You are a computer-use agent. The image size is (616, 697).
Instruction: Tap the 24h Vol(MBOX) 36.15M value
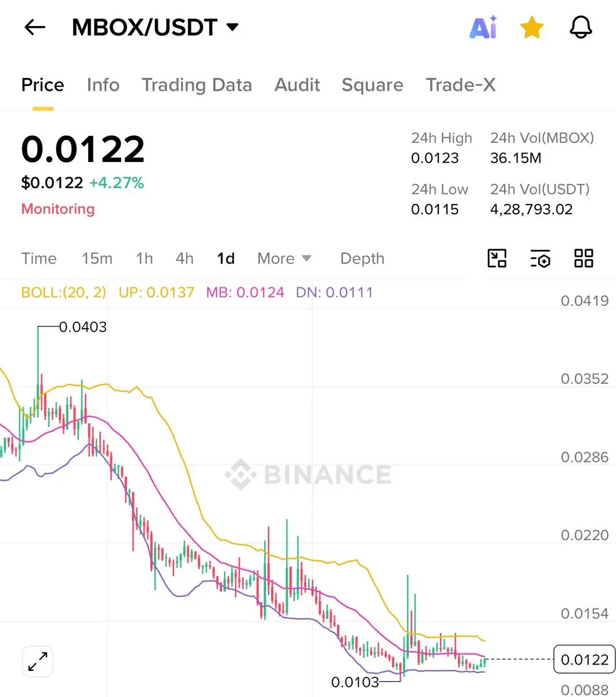516,158
